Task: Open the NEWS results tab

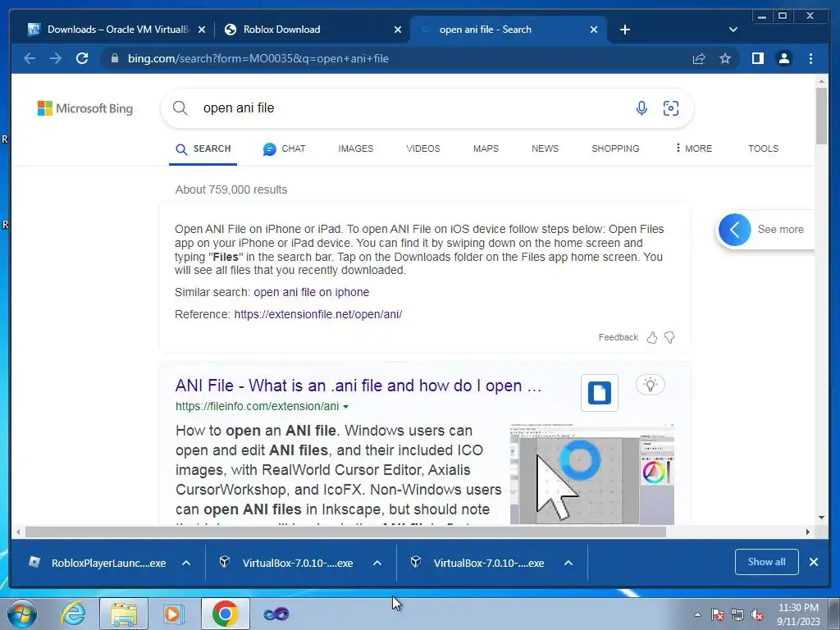Action: pyautogui.click(x=545, y=148)
